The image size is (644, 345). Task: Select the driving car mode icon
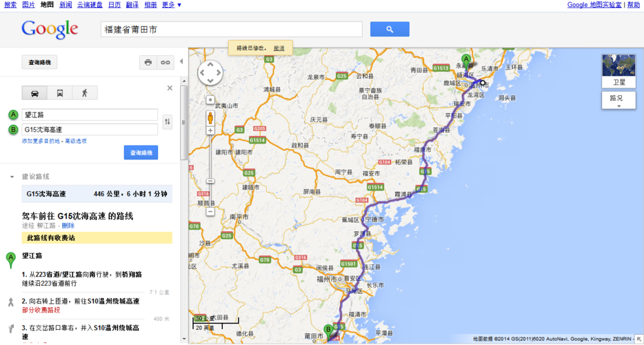(34, 93)
